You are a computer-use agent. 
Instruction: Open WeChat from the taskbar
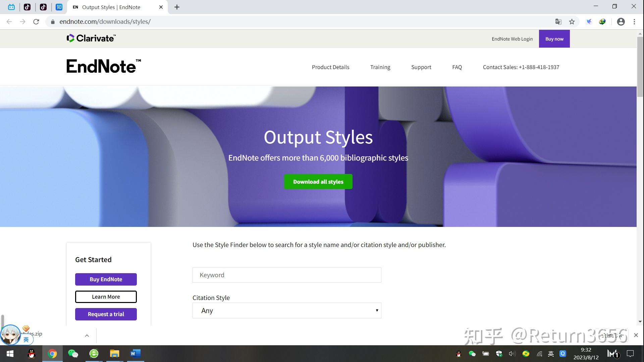(73, 354)
